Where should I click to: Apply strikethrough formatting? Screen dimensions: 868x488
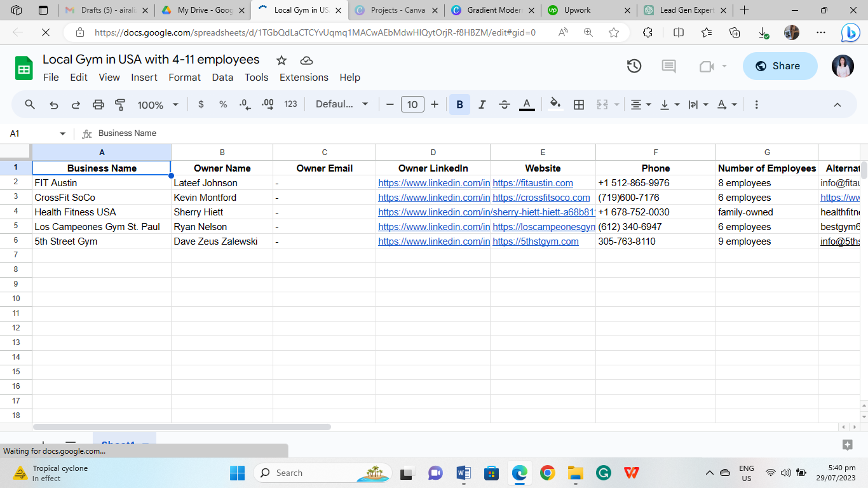(505, 105)
